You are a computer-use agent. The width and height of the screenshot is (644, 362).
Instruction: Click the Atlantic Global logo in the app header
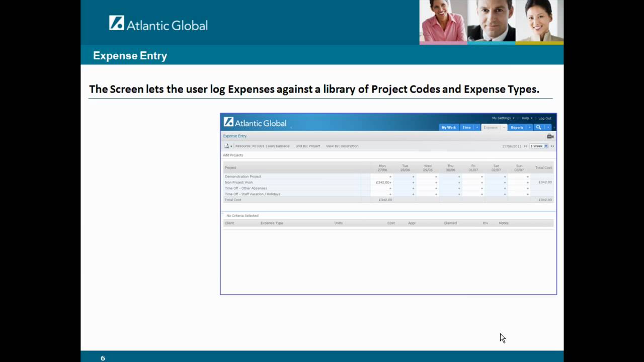[255, 123]
